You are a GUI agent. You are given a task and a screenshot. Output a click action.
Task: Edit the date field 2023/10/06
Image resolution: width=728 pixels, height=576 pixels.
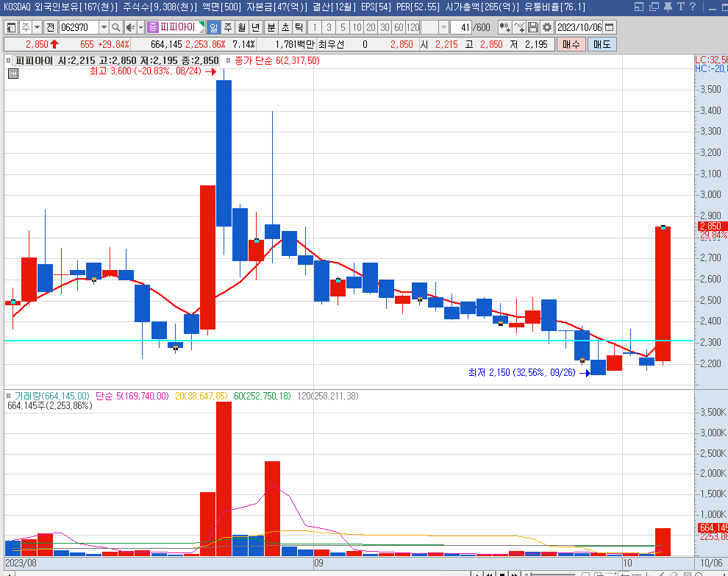[x=579, y=27]
